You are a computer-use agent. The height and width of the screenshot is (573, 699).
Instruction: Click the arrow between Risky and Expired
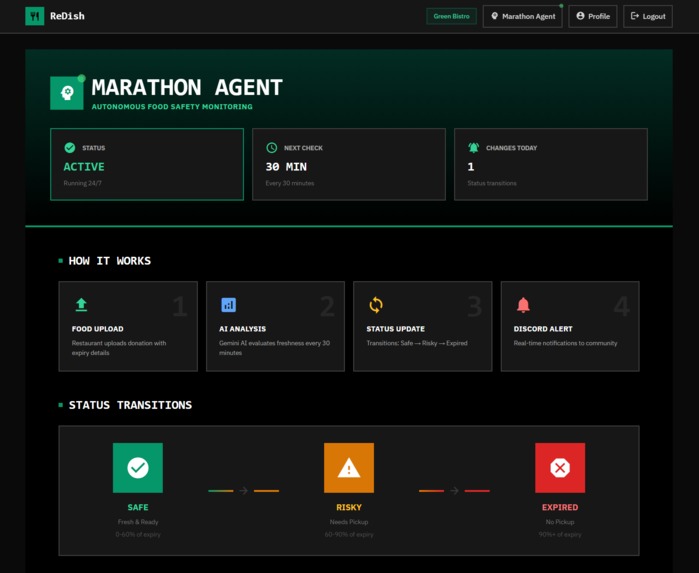(454, 491)
